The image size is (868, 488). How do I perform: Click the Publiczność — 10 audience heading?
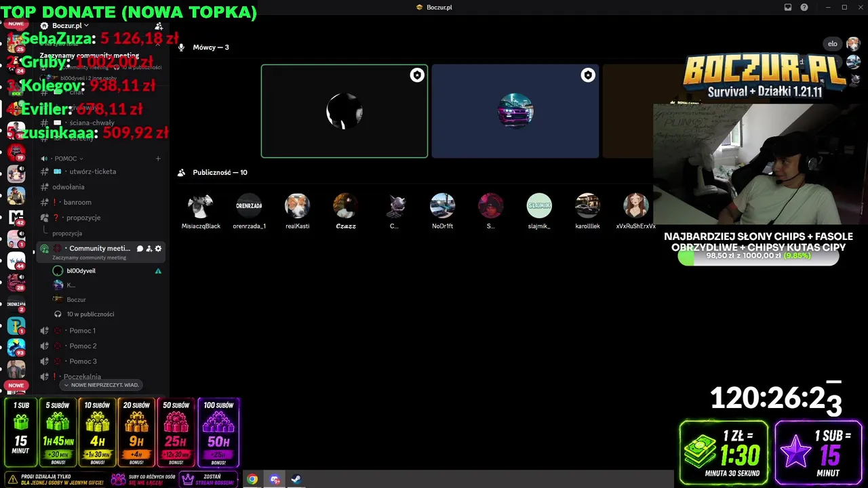click(220, 173)
